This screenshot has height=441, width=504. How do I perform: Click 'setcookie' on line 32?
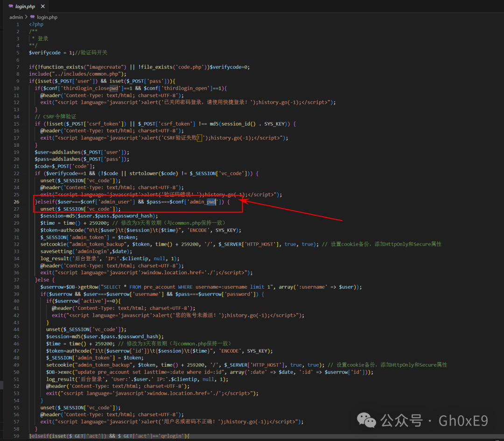(53, 244)
